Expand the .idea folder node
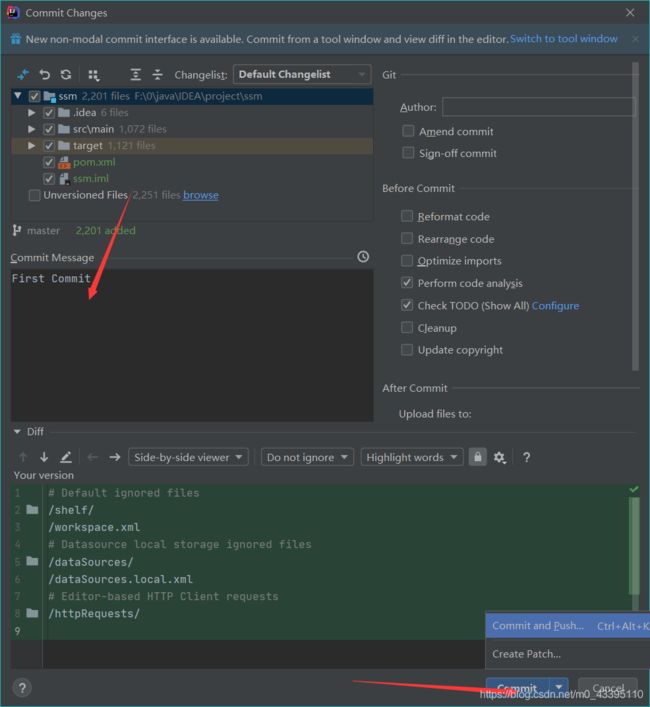Viewport: 650px width, 707px height. click(32, 113)
